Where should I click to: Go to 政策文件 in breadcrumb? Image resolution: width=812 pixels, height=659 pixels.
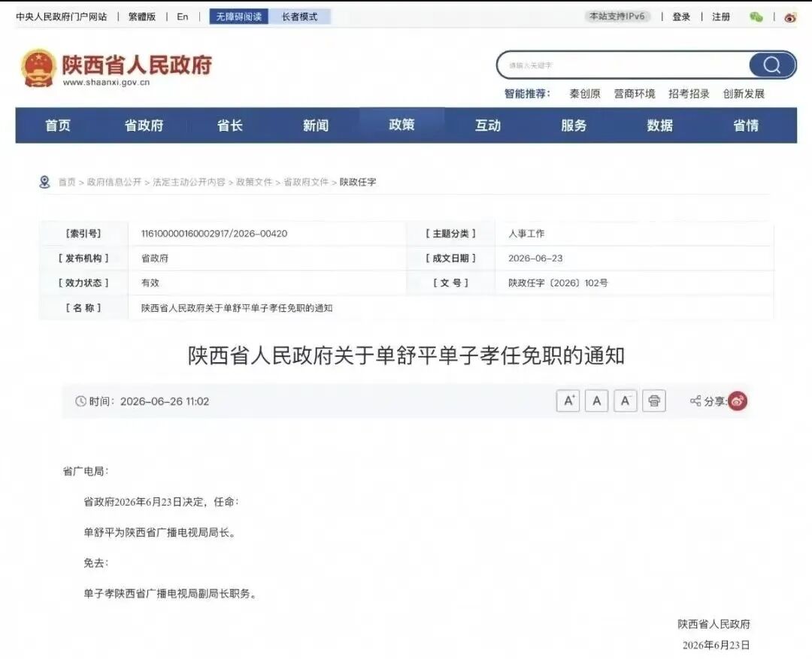coord(254,183)
